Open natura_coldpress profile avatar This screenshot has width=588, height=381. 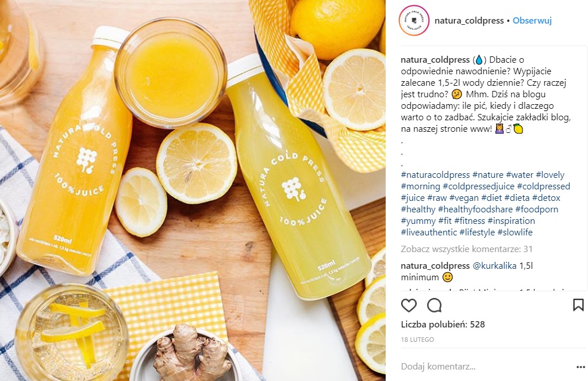pos(414,21)
